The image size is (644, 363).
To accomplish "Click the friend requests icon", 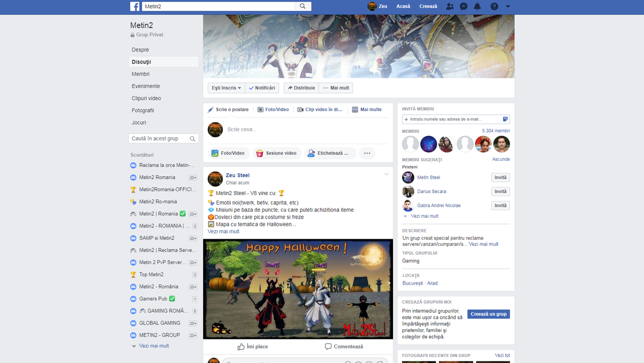I will [x=450, y=6].
